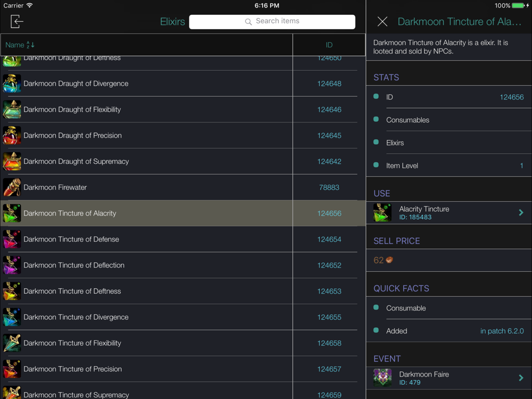Click the Search items field
This screenshot has height=399, width=532.
coord(272,21)
